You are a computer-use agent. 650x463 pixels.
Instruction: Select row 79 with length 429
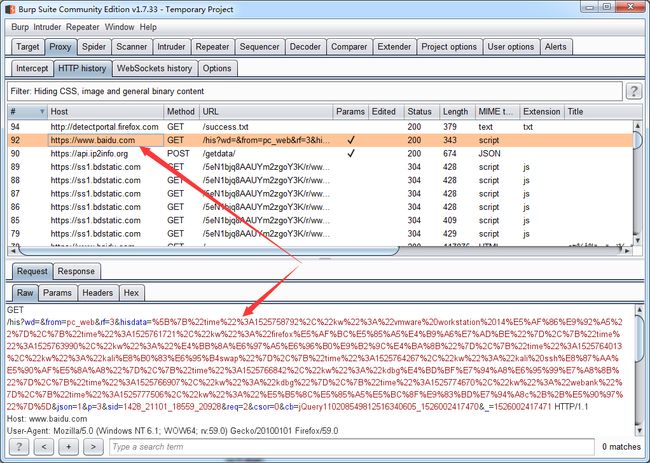320,233
